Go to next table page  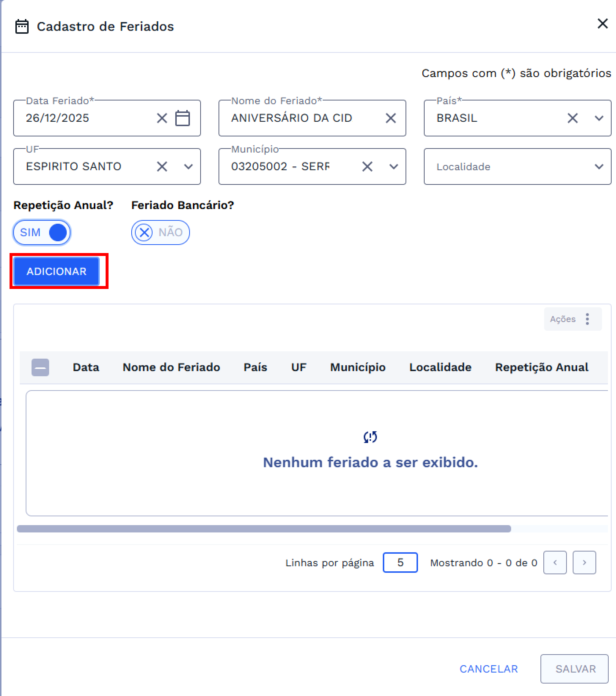(x=584, y=563)
